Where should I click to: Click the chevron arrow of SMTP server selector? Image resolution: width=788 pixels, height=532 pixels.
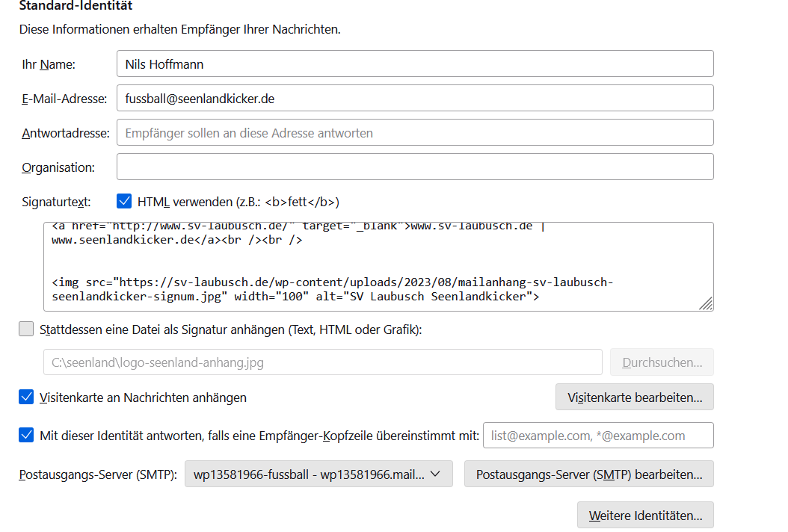click(437, 474)
